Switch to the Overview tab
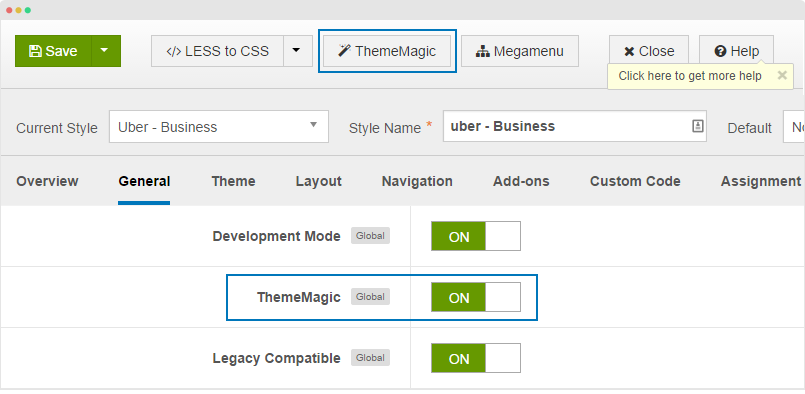This screenshot has width=805, height=394. (47, 181)
